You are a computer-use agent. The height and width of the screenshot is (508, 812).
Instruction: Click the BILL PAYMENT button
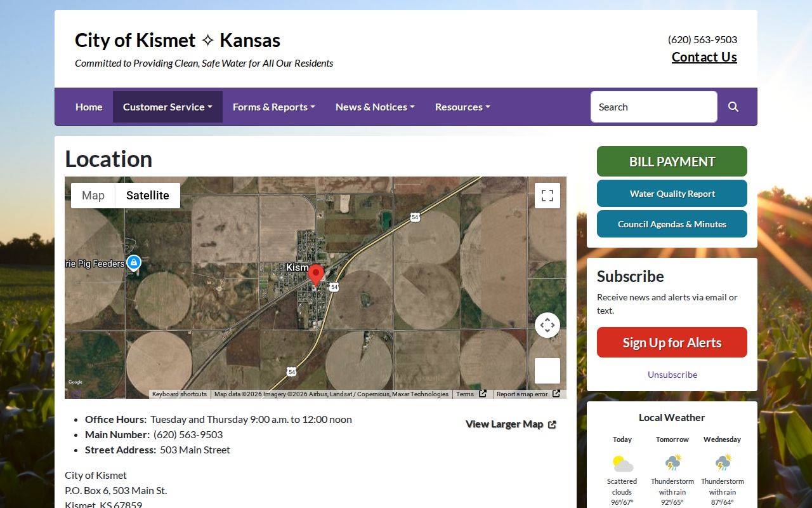(x=672, y=161)
